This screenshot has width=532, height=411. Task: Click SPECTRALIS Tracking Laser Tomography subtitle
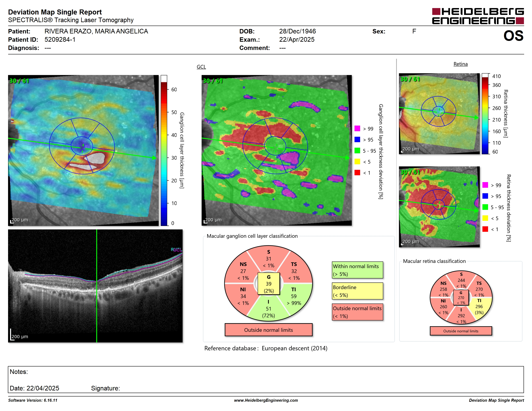click(71, 20)
